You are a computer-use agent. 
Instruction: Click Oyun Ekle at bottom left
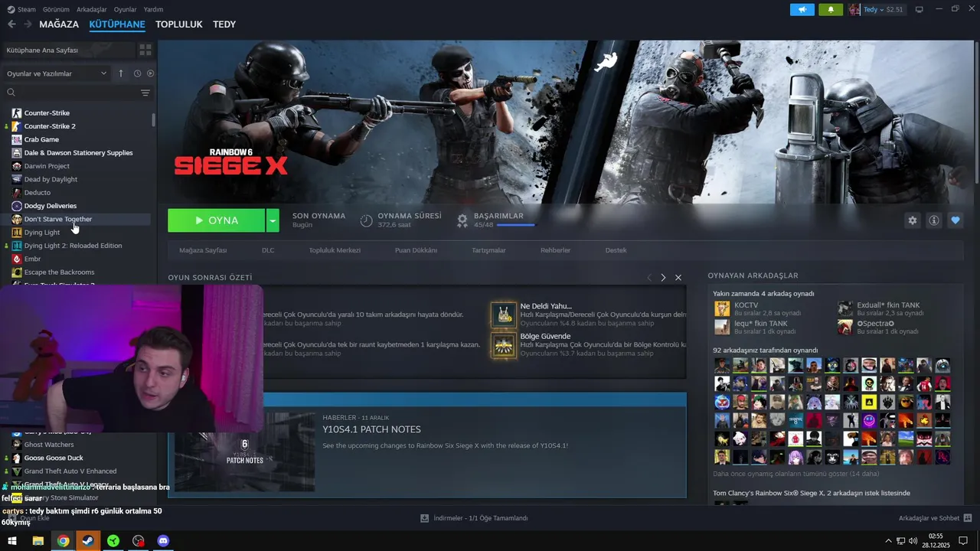point(28,518)
